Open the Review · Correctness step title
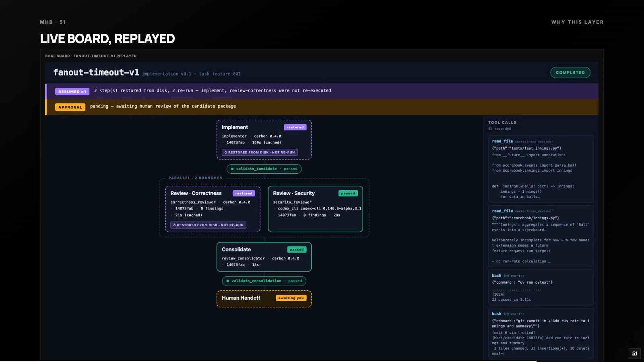Viewport: 644px width, 362px height. pos(196,193)
